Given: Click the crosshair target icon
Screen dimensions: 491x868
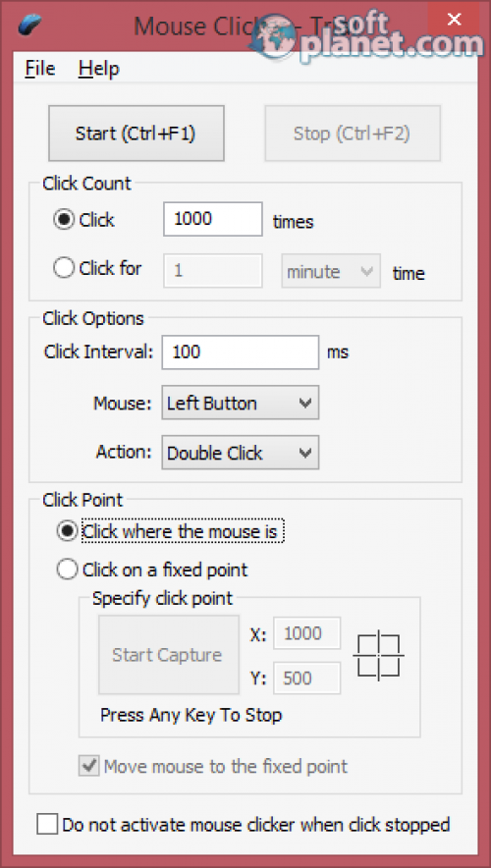Looking at the screenshot, I should pos(379,656).
